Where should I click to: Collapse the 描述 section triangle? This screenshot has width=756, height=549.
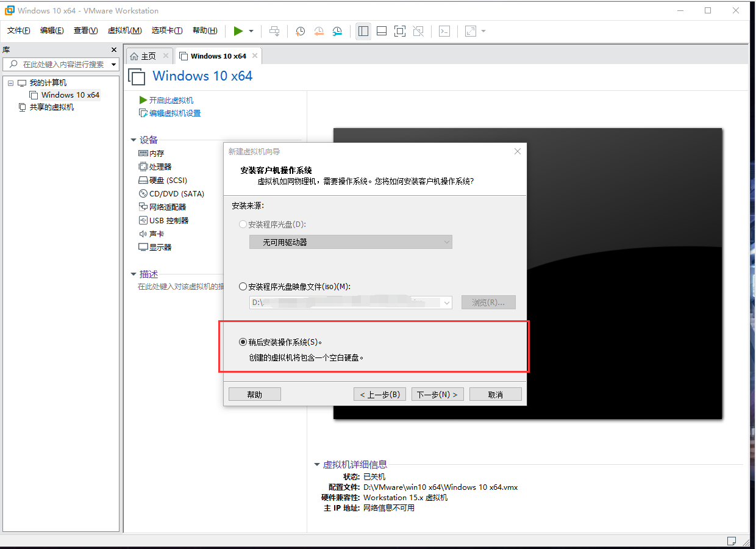pyautogui.click(x=134, y=274)
